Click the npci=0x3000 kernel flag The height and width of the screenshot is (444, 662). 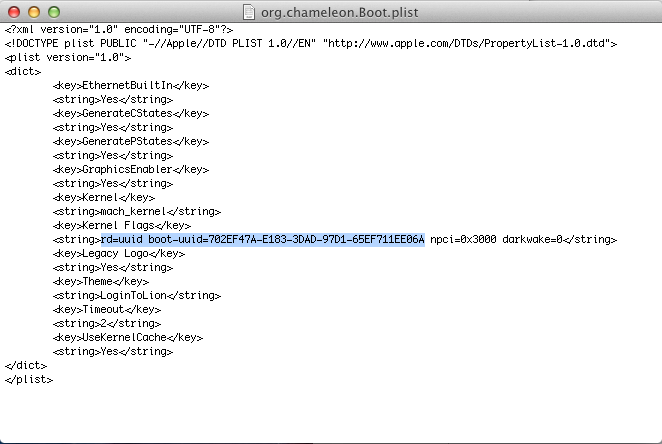(x=463, y=239)
